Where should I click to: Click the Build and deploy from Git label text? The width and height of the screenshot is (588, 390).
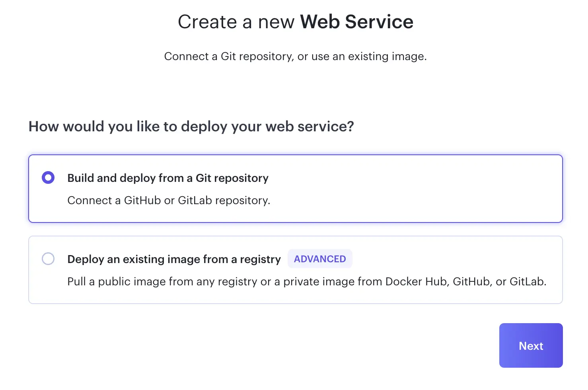[x=168, y=178]
